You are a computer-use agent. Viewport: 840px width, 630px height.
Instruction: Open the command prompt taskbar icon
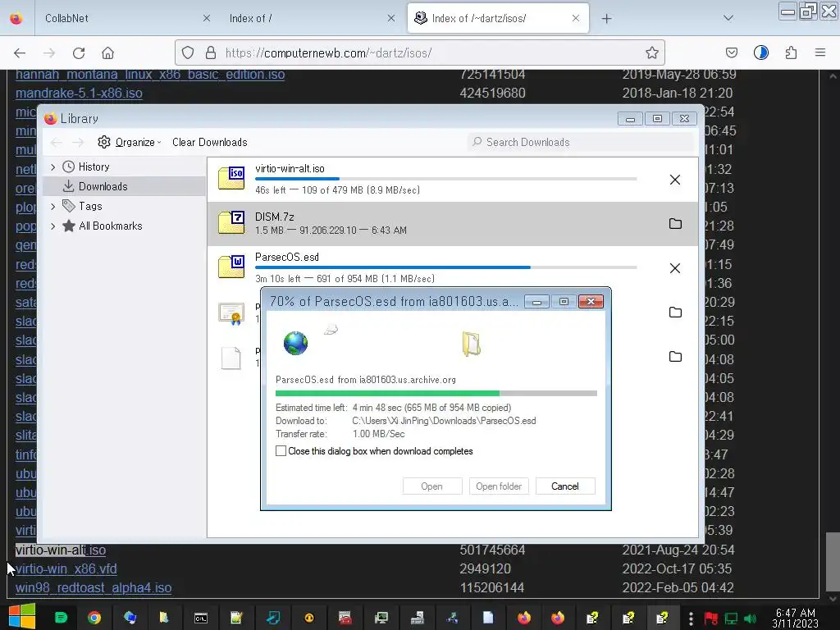201,619
